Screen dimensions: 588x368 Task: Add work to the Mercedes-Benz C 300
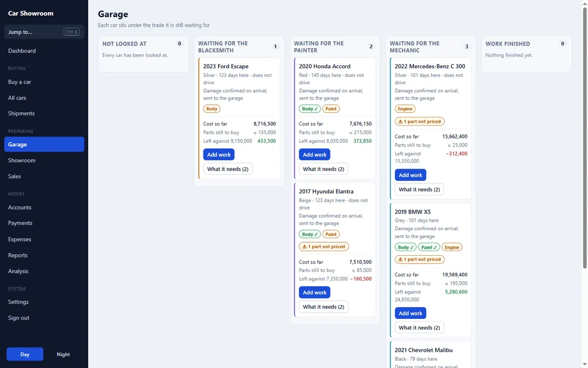click(x=411, y=175)
